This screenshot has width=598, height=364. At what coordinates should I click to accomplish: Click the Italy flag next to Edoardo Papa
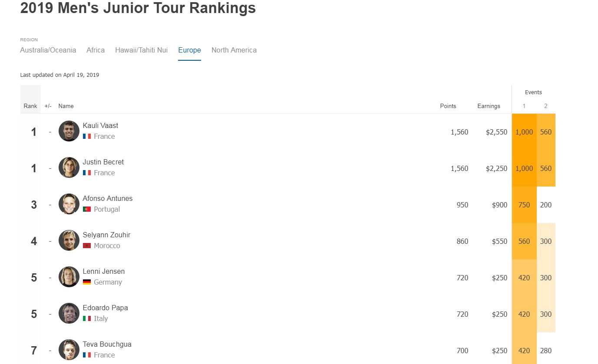pos(87,318)
